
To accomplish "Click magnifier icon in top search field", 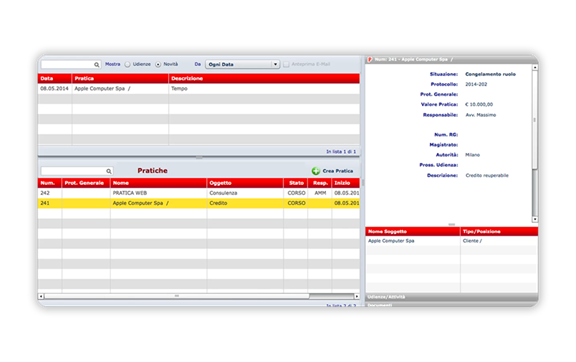I will click(96, 65).
